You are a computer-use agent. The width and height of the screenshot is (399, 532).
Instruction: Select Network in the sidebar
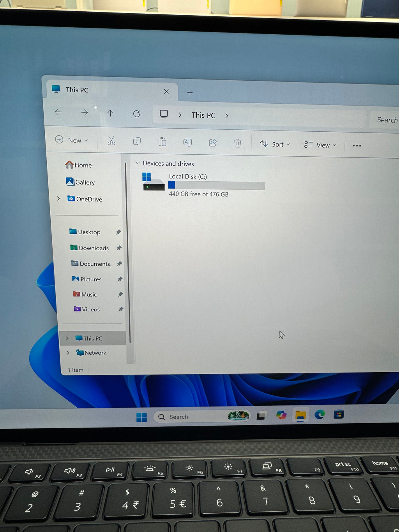coord(91,352)
